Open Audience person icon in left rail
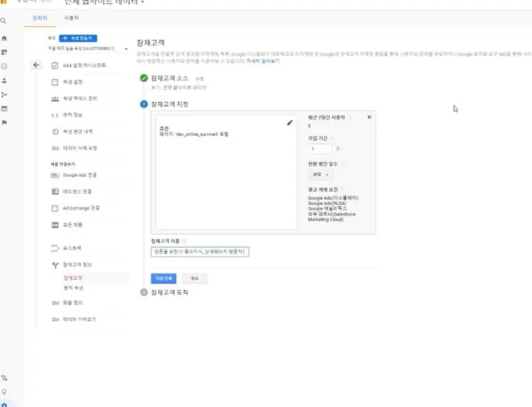The width and height of the screenshot is (532, 407). (4, 81)
